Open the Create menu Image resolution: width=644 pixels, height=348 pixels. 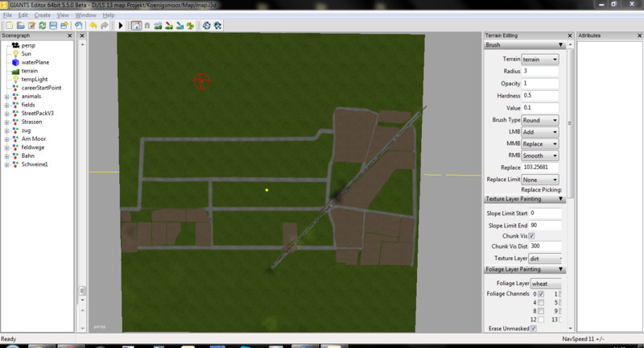point(43,15)
